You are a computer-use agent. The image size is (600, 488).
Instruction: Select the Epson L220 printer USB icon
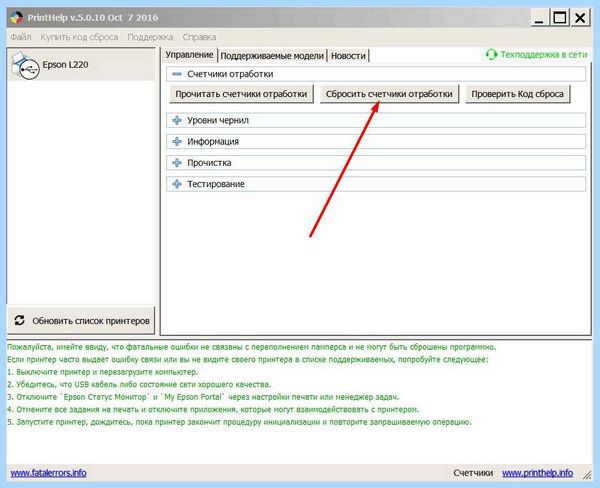tap(25, 66)
